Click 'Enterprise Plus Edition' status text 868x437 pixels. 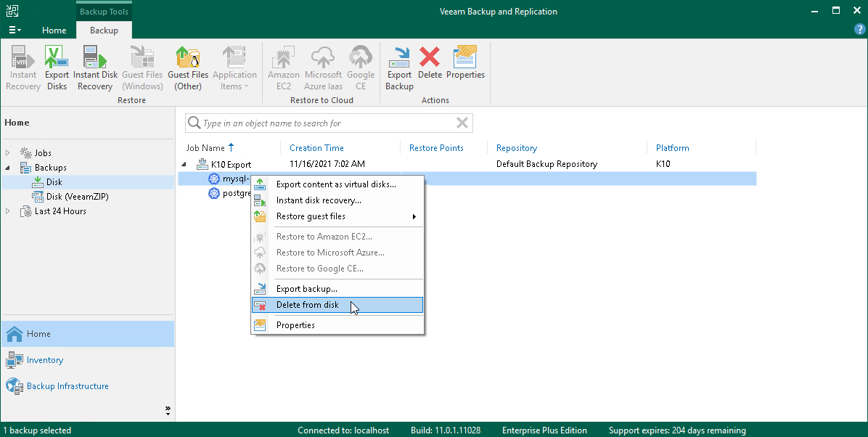tap(545, 430)
